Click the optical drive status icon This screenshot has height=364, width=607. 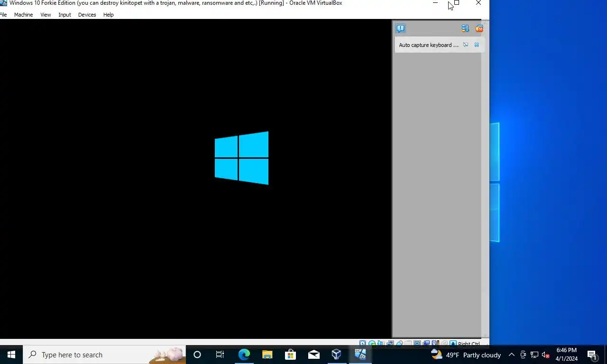click(x=372, y=344)
